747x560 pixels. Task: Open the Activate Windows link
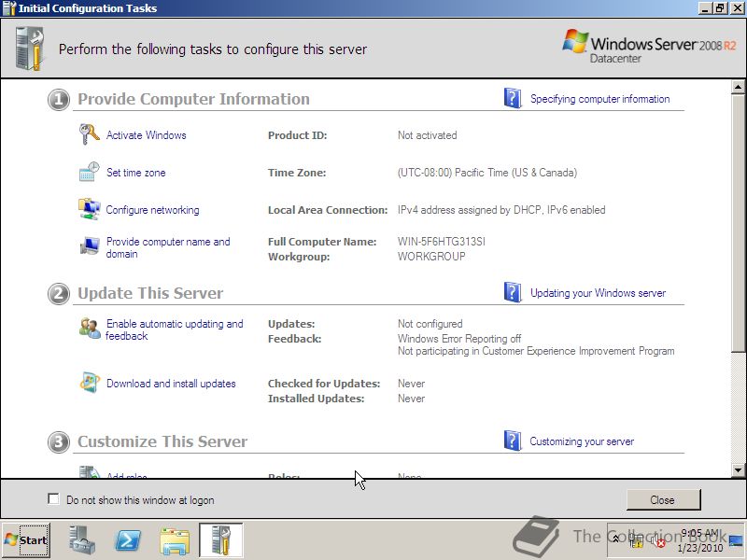point(146,135)
